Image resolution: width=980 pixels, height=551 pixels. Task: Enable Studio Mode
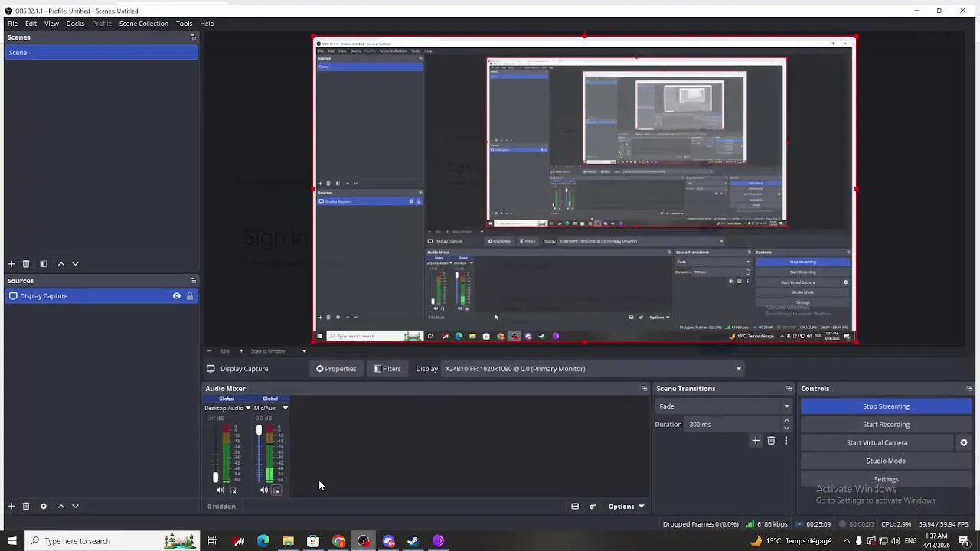tap(886, 461)
